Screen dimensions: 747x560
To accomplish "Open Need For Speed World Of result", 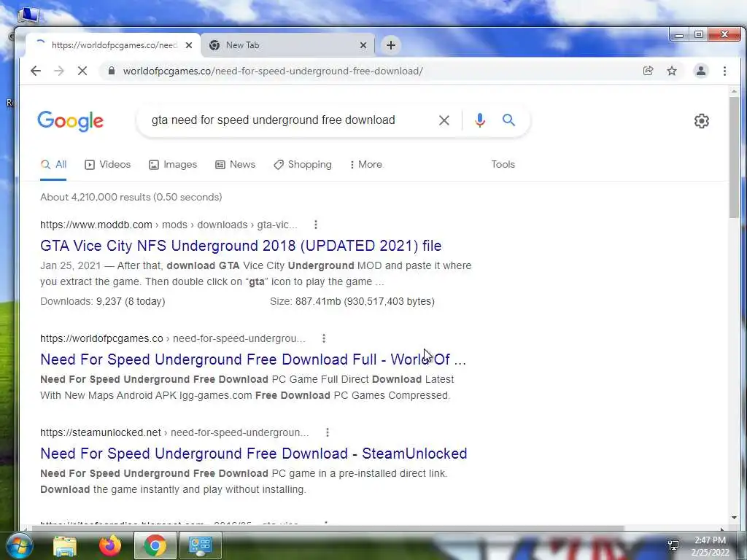I will 253,359.
